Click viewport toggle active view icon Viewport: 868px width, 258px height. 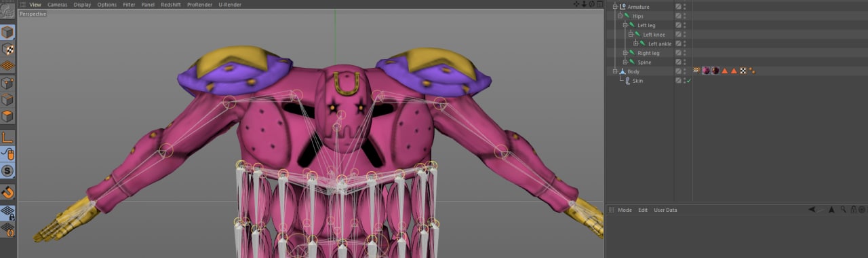pos(599,4)
